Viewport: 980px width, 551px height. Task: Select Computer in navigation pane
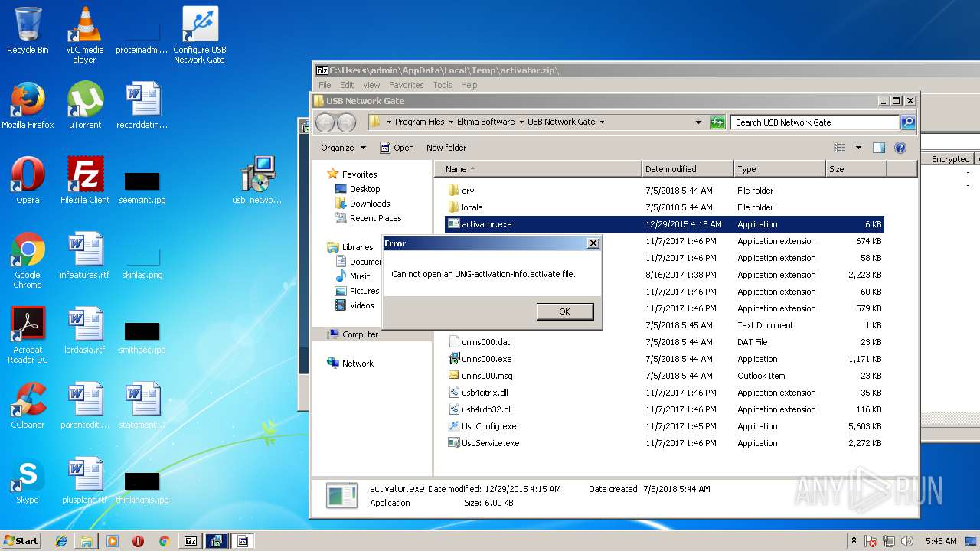pos(352,334)
